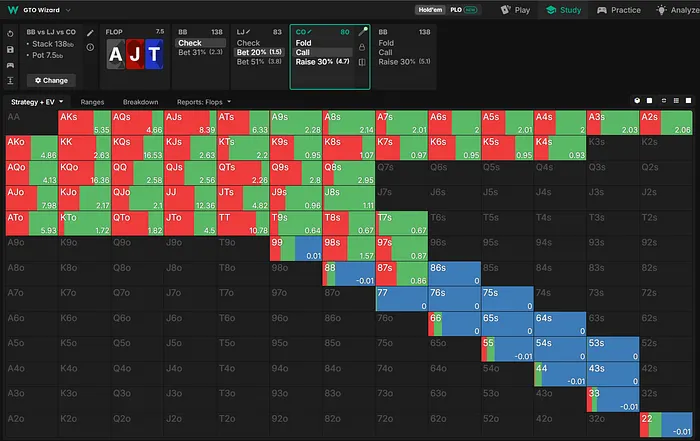Click the GTO Wizard logo
The height and width of the screenshot is (441, 700).
pos(13,10)
